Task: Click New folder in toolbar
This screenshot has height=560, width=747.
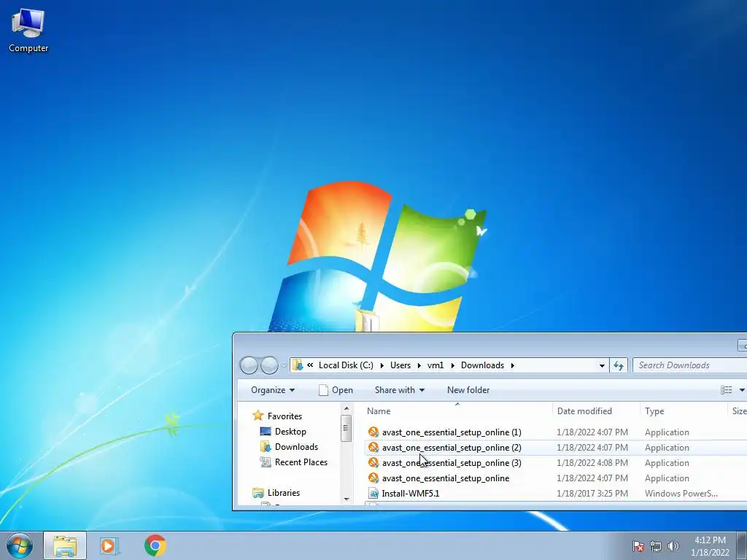Action: tap(468, 390)
